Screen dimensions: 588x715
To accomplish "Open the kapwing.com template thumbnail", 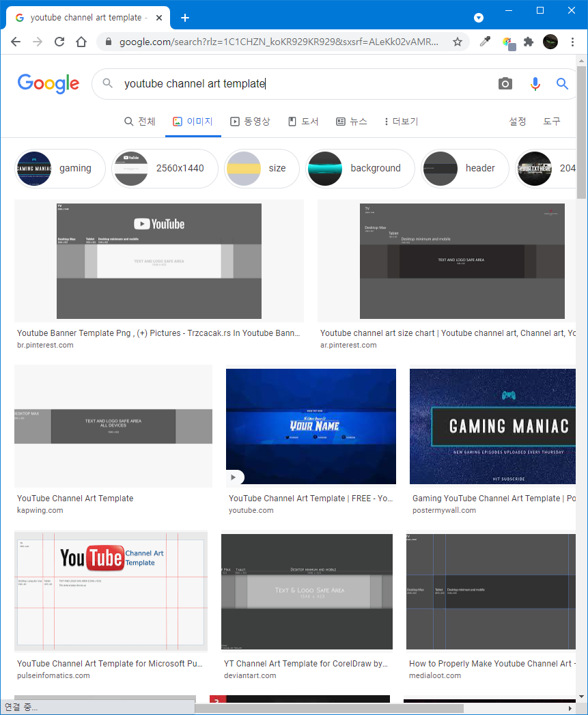I will (x=113, y=426).
